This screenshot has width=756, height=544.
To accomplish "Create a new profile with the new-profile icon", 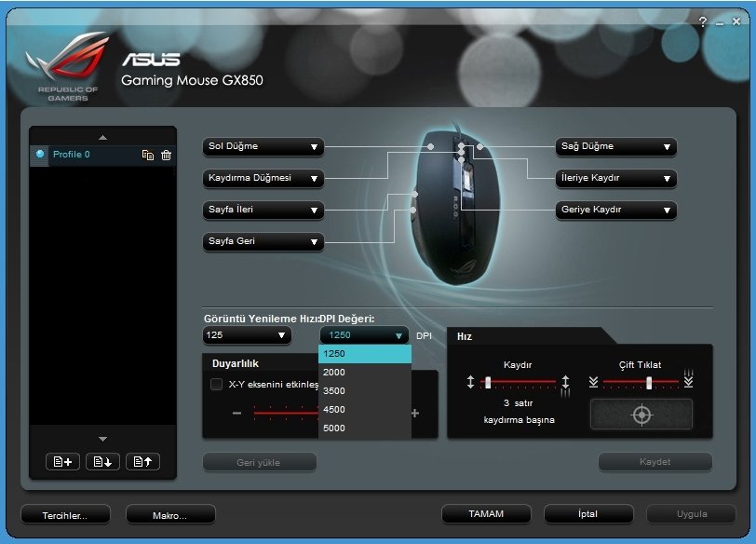I will (x=61, y=461).
